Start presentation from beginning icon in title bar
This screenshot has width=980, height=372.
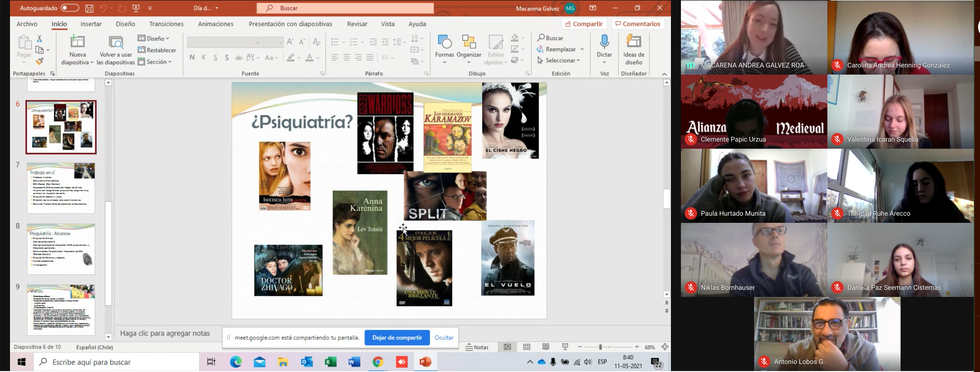click(x=136, y=8)
